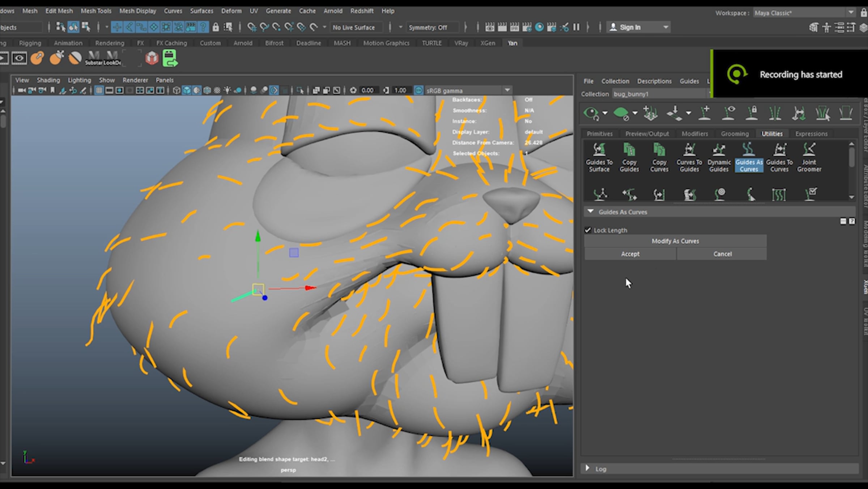Collapse the Guides As Curves section
This screenshot has width=868, height=489.
coord(590,212)
